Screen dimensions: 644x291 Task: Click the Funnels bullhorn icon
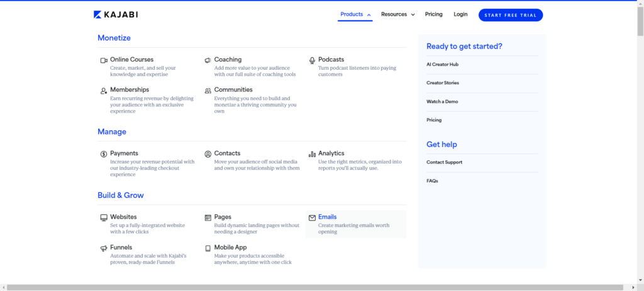click(x=104, y=248)
